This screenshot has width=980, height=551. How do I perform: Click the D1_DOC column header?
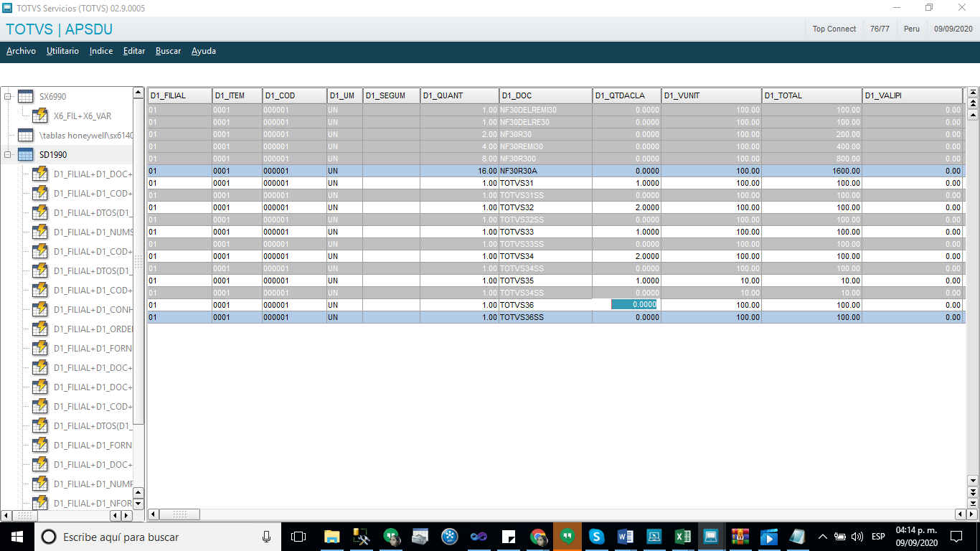546,95
